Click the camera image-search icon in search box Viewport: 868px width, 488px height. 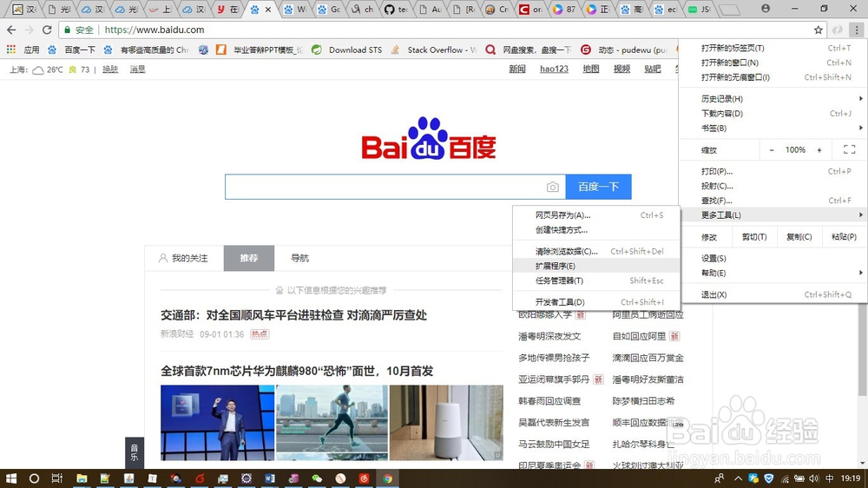pyautogui.click(x=552, y=188)
